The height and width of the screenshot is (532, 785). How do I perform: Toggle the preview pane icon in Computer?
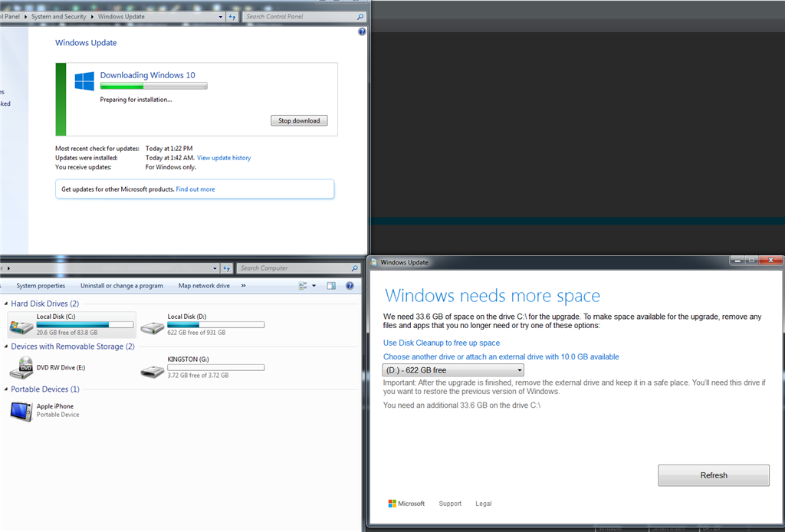point(331,286)
